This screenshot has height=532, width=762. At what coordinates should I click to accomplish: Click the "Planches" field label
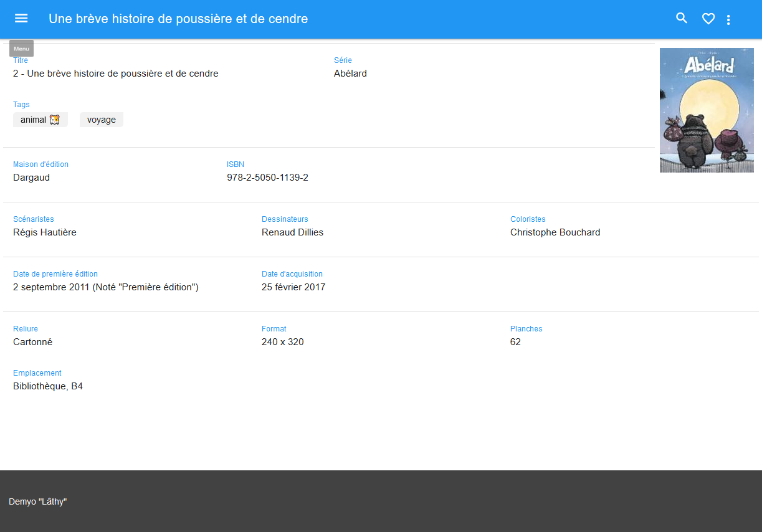(526, 329)
